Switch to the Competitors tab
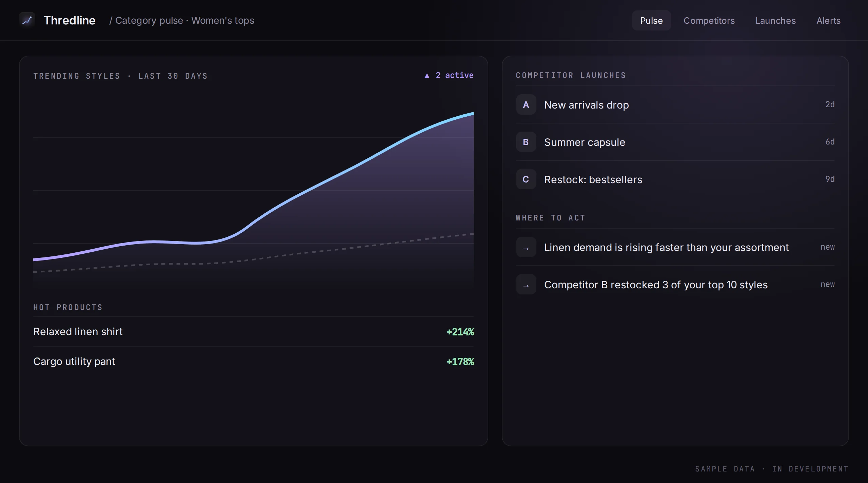 [709, 20]
